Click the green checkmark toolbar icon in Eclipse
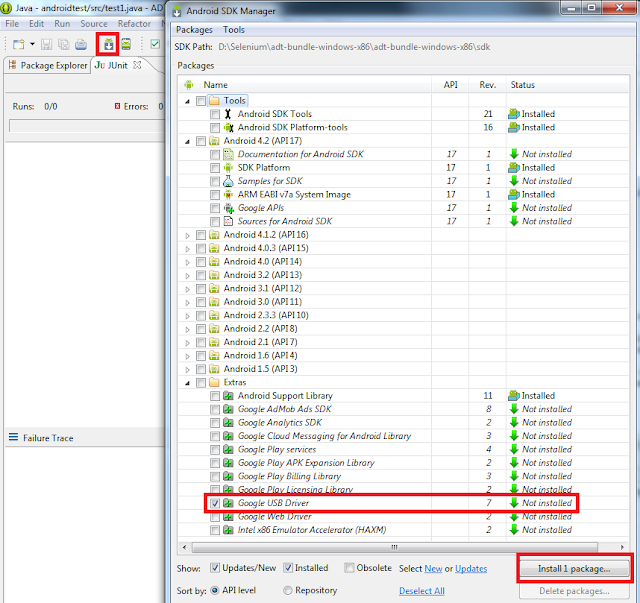Image resolution: width=640 pixels, height=603 pixels. point(155,44)
